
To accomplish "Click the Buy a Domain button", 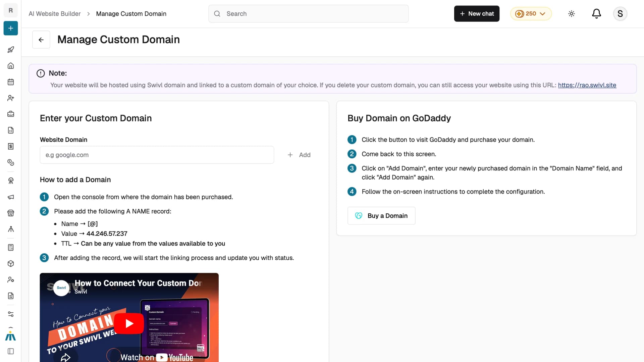I will [x=381, y=216].
